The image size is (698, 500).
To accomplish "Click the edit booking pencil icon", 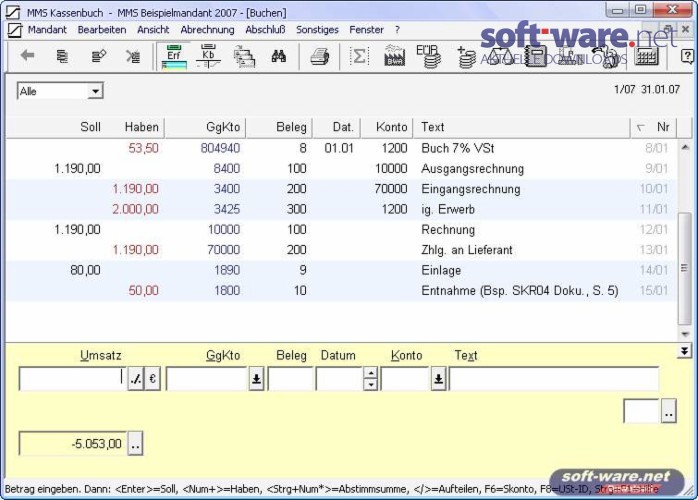I will [x=98, y=56].
